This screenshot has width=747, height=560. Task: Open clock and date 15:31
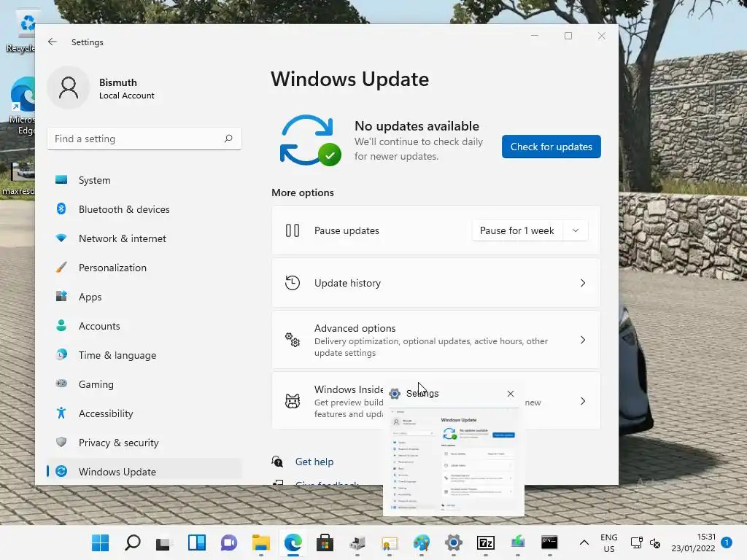693,542
